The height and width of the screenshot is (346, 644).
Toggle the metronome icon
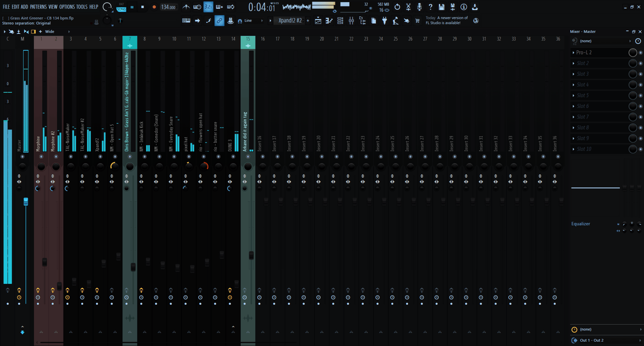tap(186, 7)
